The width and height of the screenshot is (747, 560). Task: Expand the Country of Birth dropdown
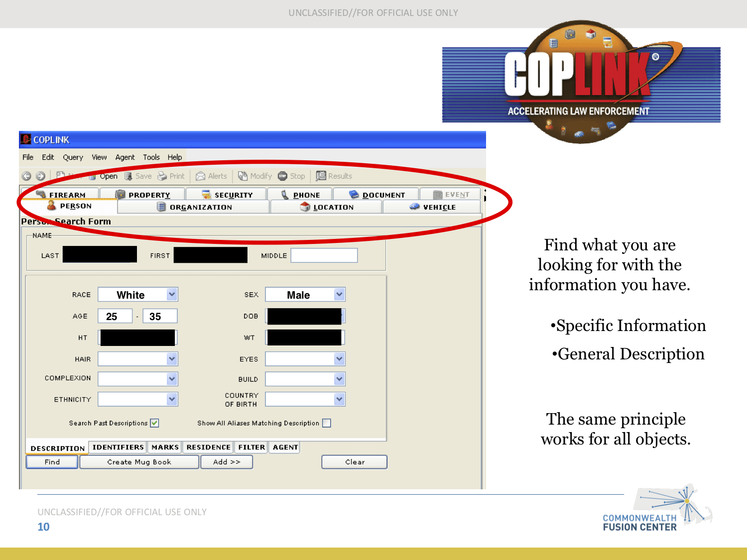click(339, 399)
